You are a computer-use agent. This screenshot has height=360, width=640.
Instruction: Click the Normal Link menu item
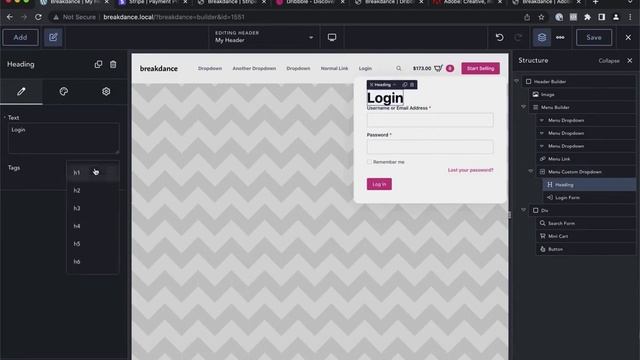[x=334, y=69]
